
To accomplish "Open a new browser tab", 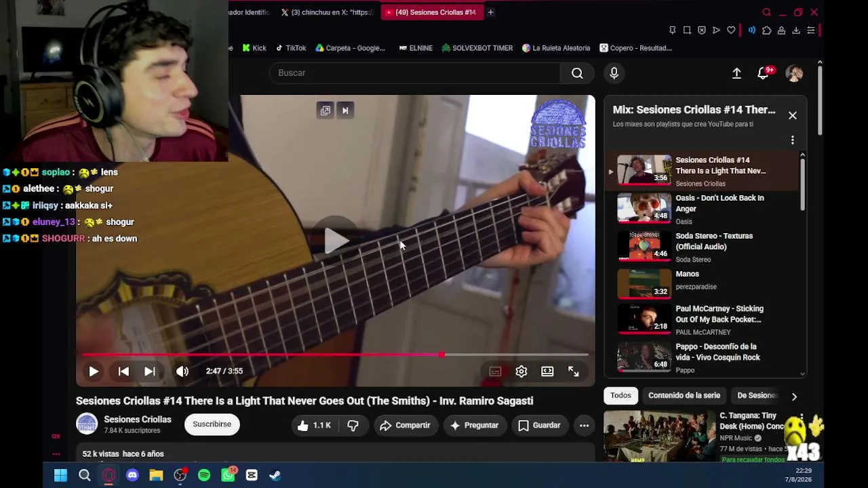I will (x=490, y=12).
